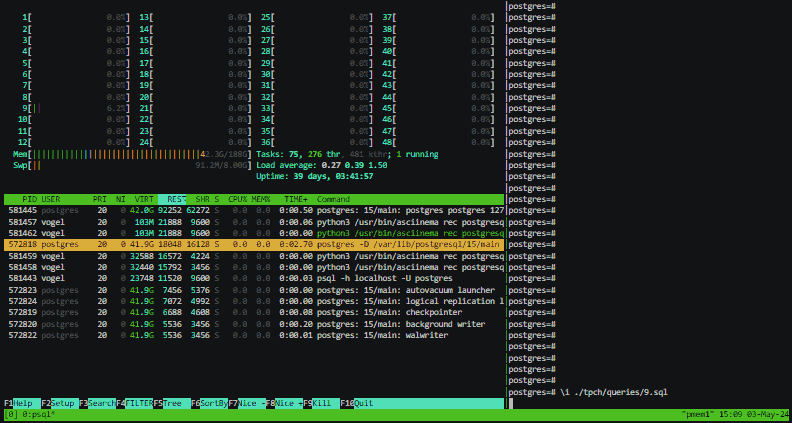Select the process row with PID 581445
Screen dimensions: 792x423
254,210
